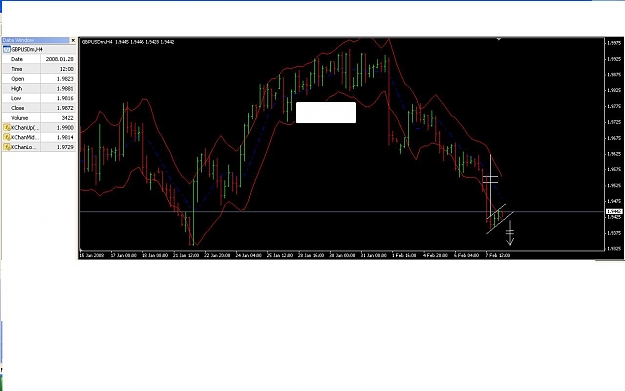Click the XChanLo value 1.9729

point(65,147)
